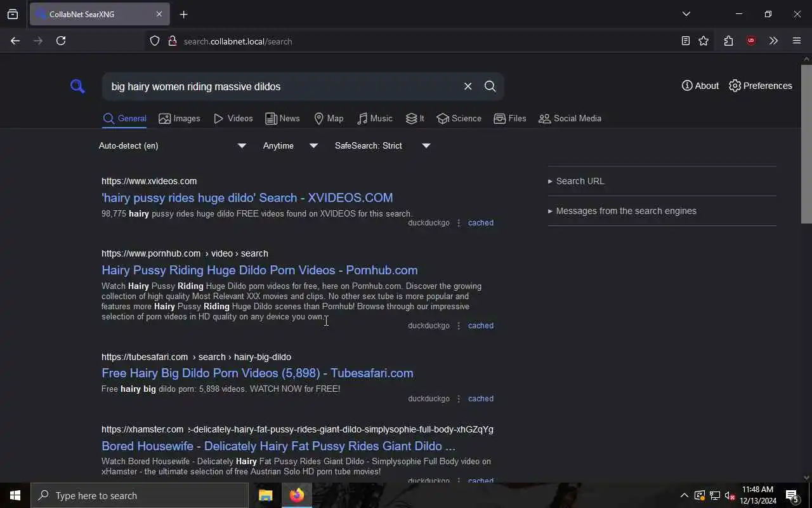Click the taskbar Type here to search box
Image resolution: width=812 pixels, height=508 pixels.
point(140,495)
